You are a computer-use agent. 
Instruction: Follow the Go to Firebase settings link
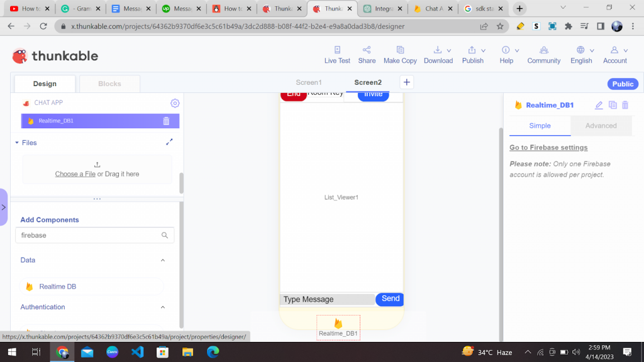[x=548, y=147]
